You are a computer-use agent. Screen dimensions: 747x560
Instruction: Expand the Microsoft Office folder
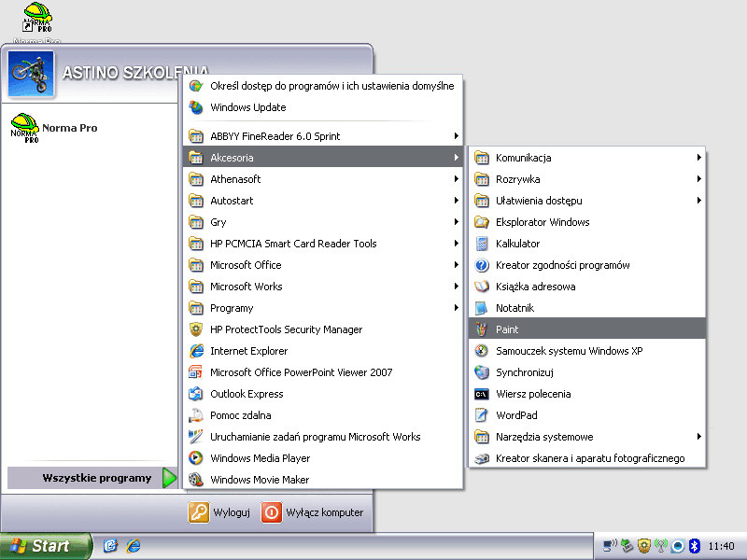323,265
